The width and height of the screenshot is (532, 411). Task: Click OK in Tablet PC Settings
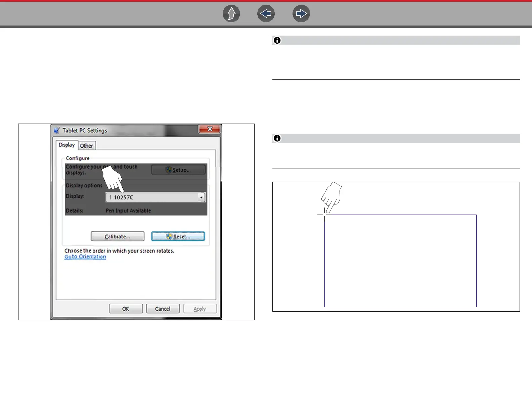point(126,309)
